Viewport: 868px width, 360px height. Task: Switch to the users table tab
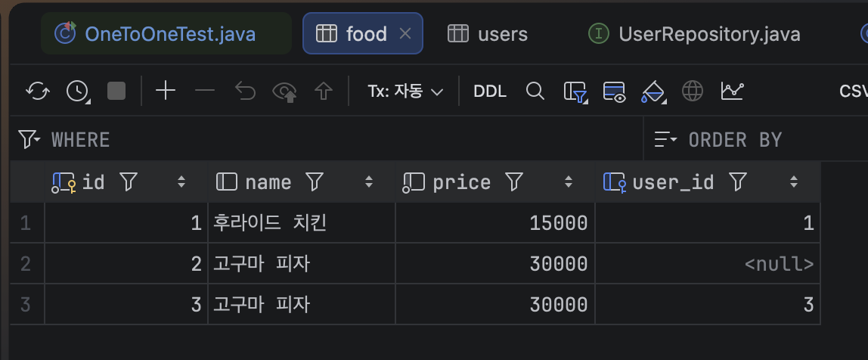tap(487, 34)
